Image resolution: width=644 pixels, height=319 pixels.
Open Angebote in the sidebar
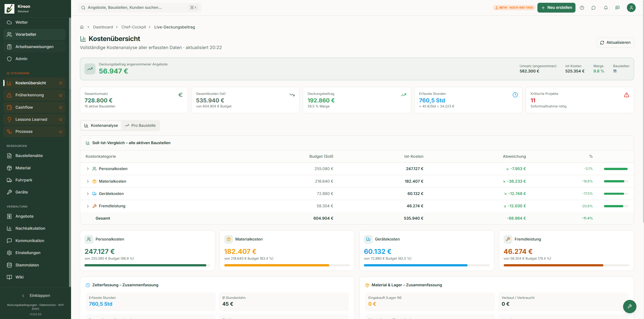coord(35,216)
